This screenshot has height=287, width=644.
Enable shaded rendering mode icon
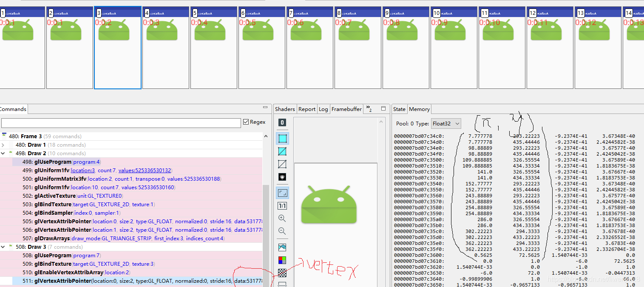point(282,138)
